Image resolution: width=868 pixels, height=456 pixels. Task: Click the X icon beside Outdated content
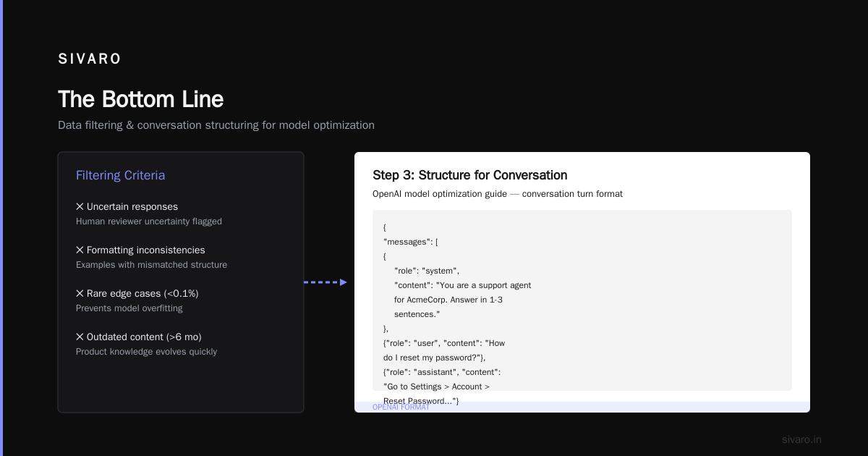[x=80, y=337]
